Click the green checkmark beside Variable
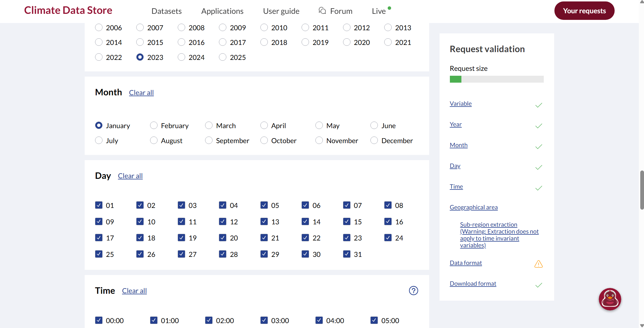The width and height of the screenshot is (644, 328). pos(539,105)
